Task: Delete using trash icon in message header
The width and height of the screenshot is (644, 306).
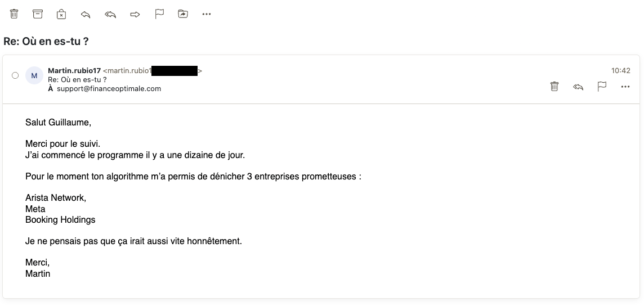Action: [554, 87]
